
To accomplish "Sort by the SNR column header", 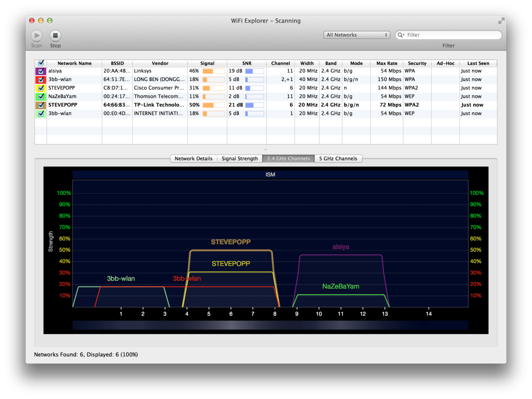I will (x=247, y=63).
